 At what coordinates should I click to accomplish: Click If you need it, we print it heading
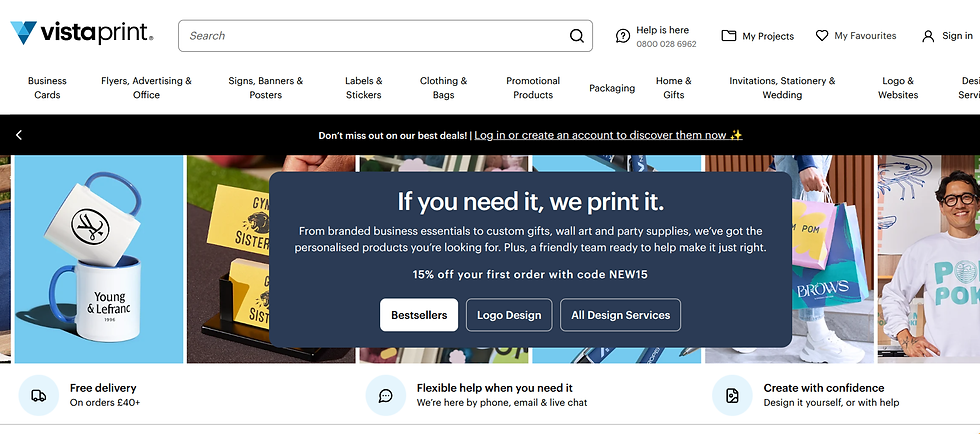pyautogui.click(x=531, y=202)
